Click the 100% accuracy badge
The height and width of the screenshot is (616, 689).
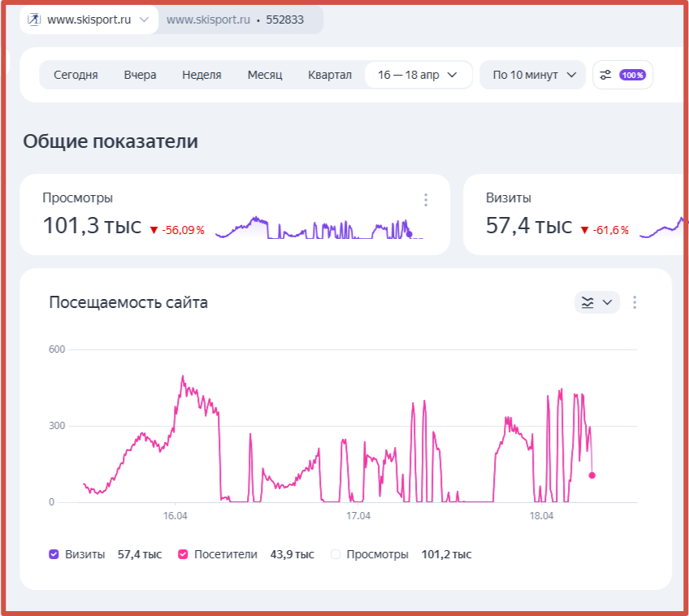point(632,75)
